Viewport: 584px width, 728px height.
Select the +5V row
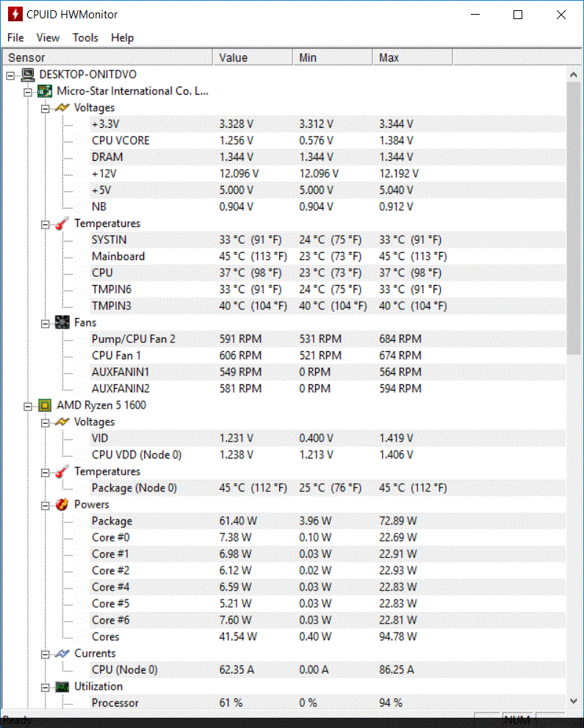tap(328, 190)
